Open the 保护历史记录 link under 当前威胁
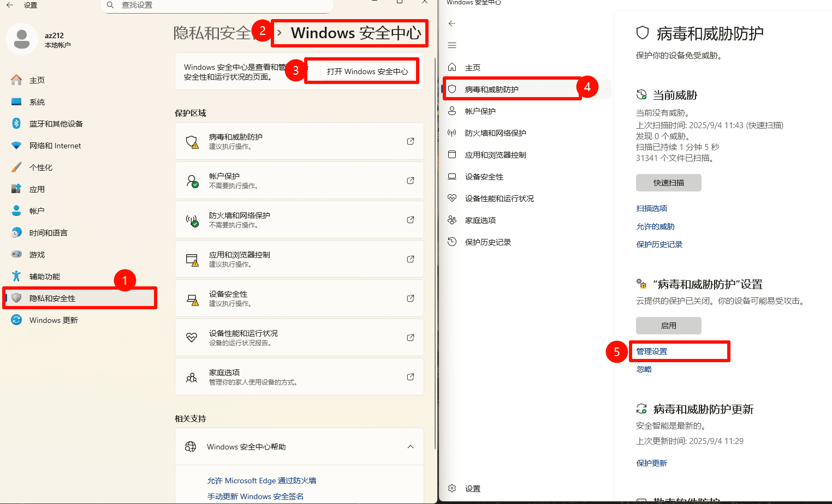 (659, 244)
